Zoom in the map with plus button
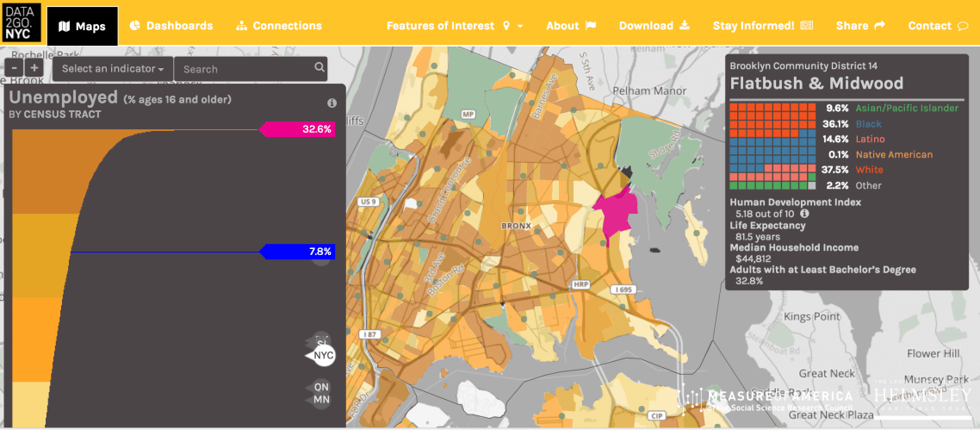This screenshot has width=980, height=430. pyautogui.click(x=34, y=68)
